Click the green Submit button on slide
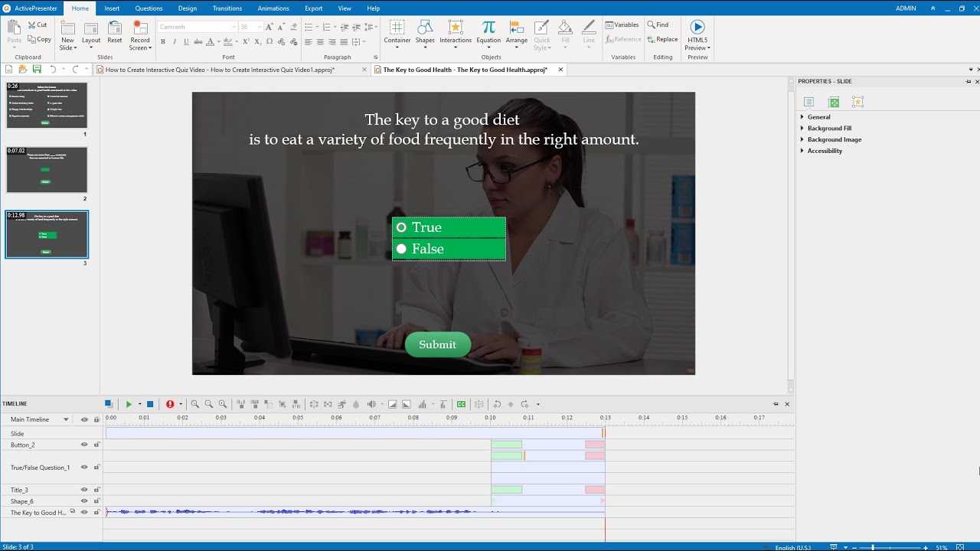 437,344
